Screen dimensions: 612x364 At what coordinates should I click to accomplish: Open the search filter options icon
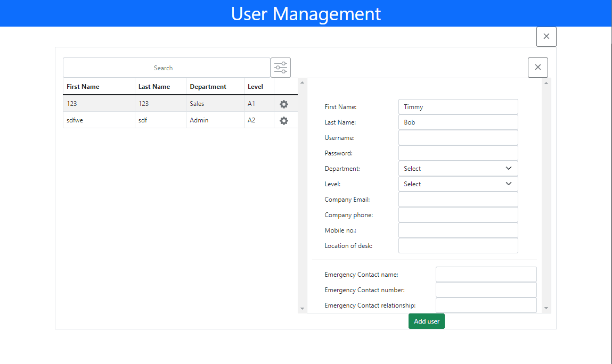281,67
